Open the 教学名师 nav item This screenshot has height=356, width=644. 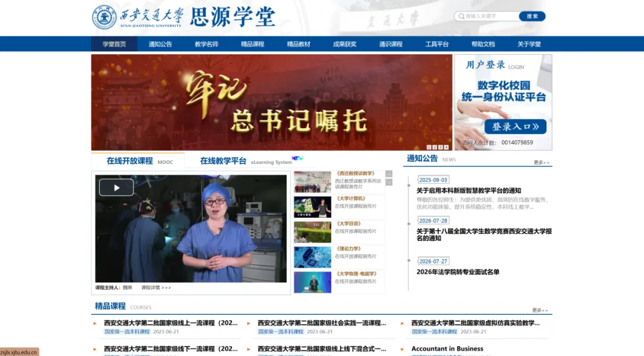tap(206, 44)
